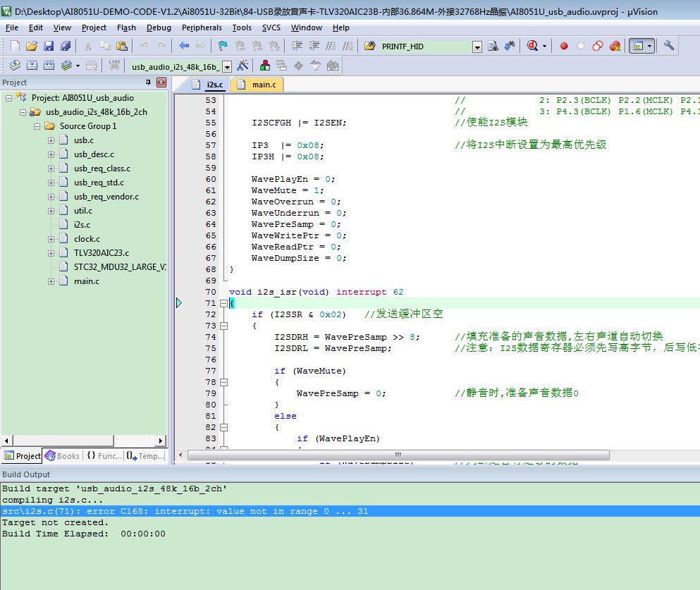Click the Build target icon
Screen dimensions: 700x590
(x=32, y=66)
